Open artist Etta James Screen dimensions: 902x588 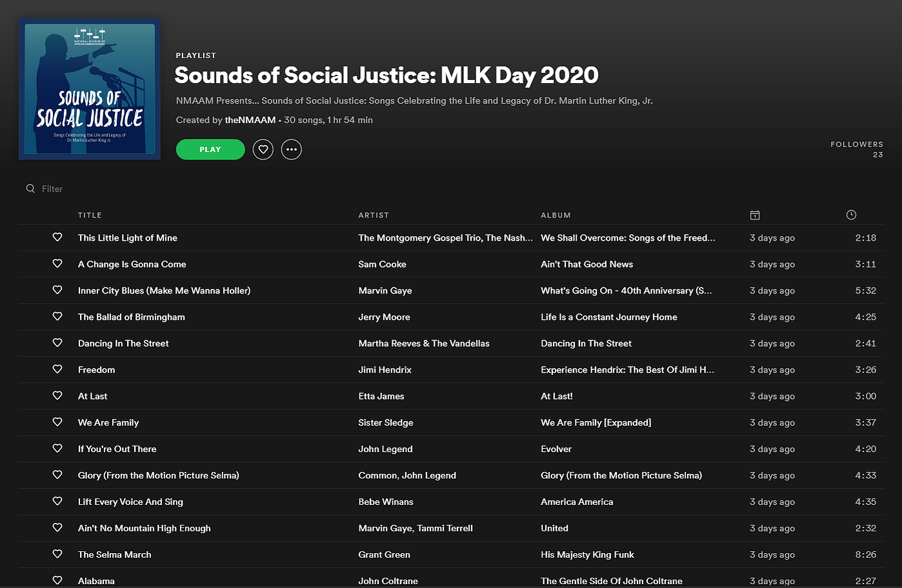pos(381,397)
